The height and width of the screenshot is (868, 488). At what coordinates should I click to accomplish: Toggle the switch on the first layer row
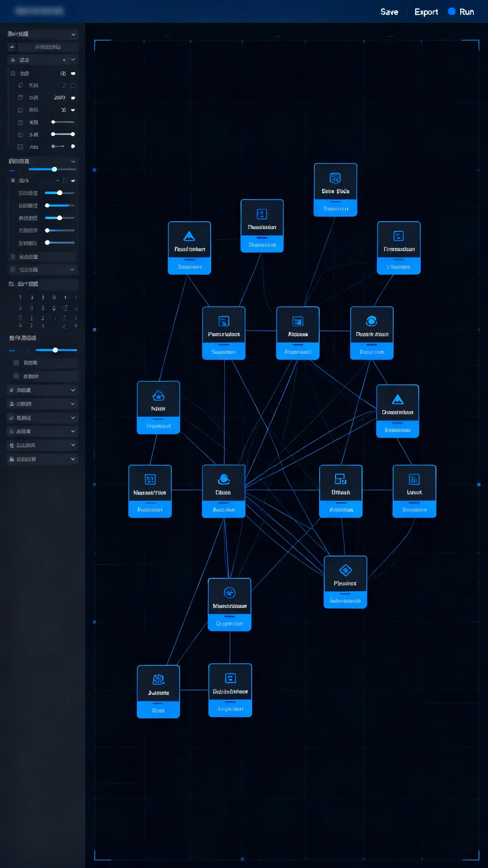click(73, 74)
